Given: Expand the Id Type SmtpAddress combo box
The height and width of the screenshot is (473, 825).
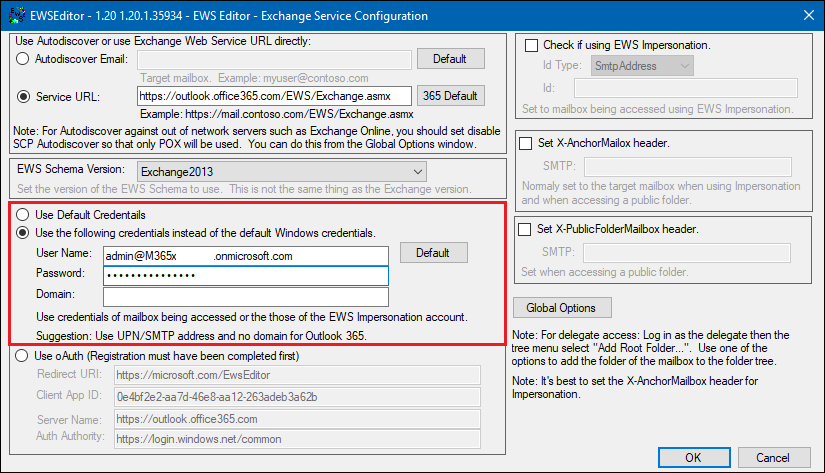Looking at the screenshot, I should point(642,66).
